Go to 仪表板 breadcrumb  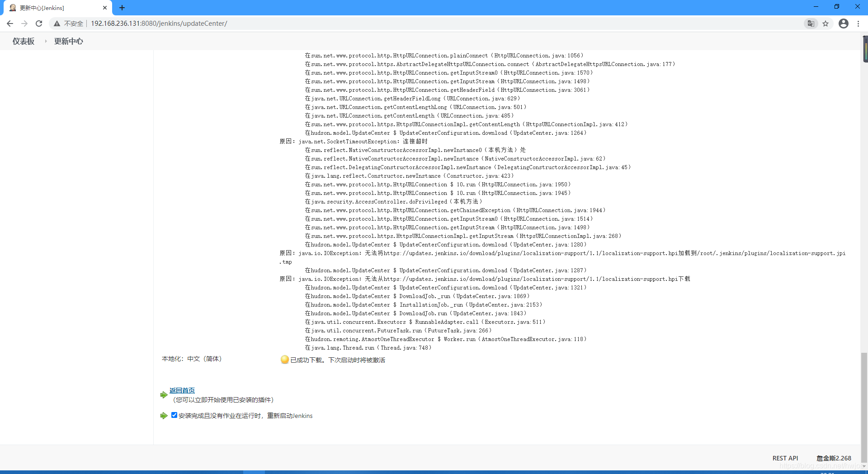click(24, 41)
